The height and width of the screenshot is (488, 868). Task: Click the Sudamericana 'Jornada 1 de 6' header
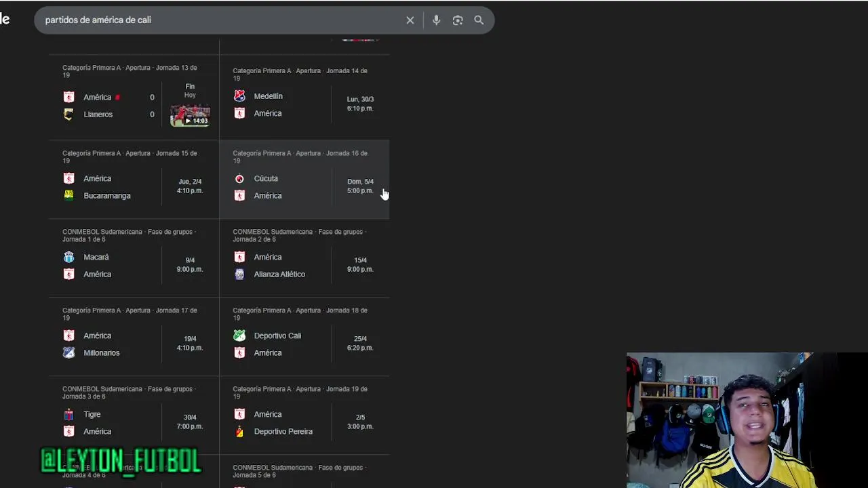(129, 235)
